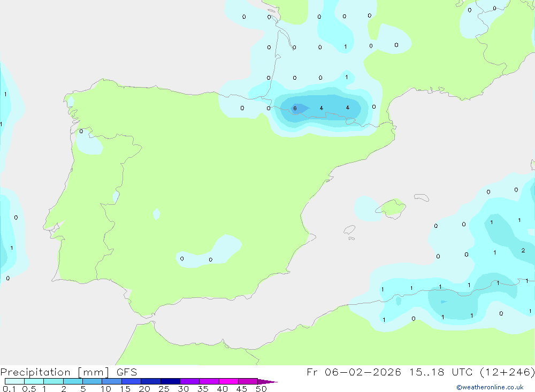The width and height of the screenshot is (535, 392).
Task: Click the "GFS" model label
Action: [127, 372]
